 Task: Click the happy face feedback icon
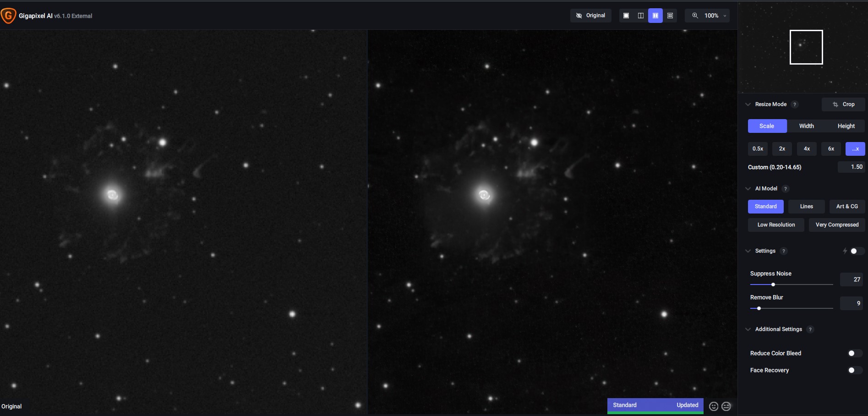714,406
